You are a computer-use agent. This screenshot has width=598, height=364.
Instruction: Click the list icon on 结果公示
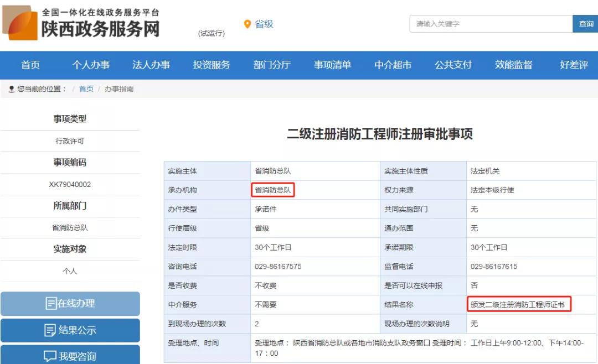tap(50, 330)
